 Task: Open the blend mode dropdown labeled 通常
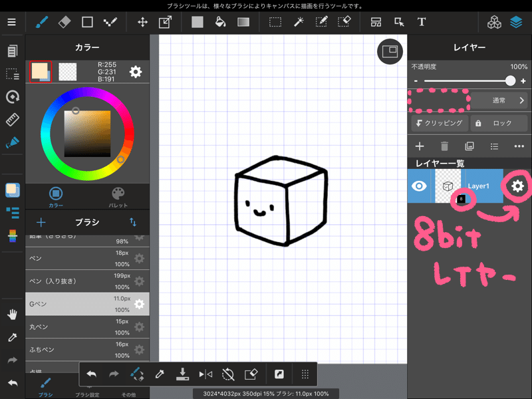point(499,100)
